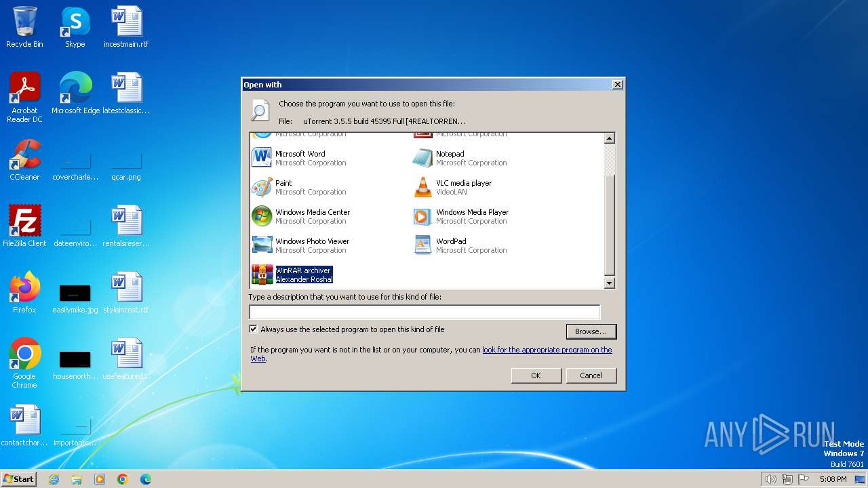Choose the Notepad icon in the list
This screenshot has width=868, height=488.
coord(422,158)
